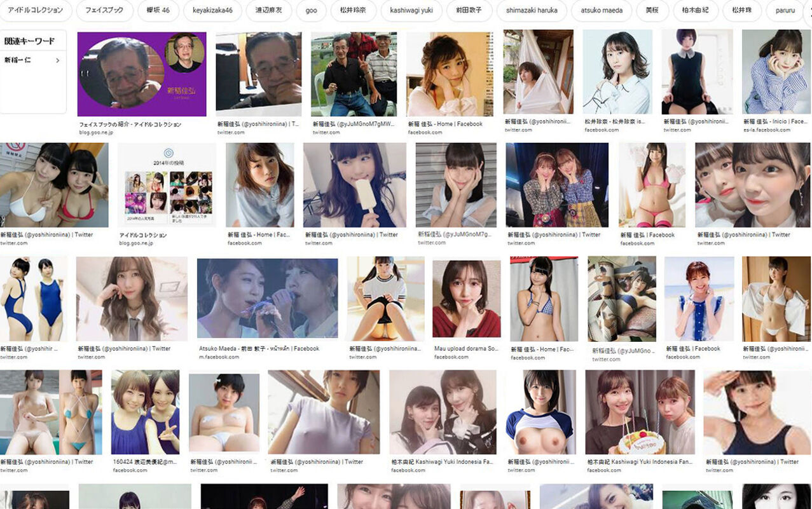Open the 松井玲奈 - 松井玲奈 is... caption
The height and width of the screenshot is (509, 812).
[x=614, y=121]
